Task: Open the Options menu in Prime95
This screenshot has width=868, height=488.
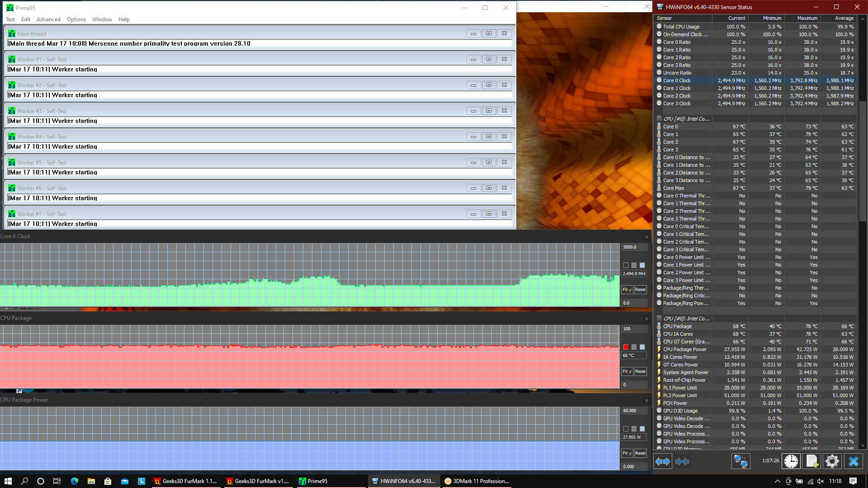Action: click(76, 19)
